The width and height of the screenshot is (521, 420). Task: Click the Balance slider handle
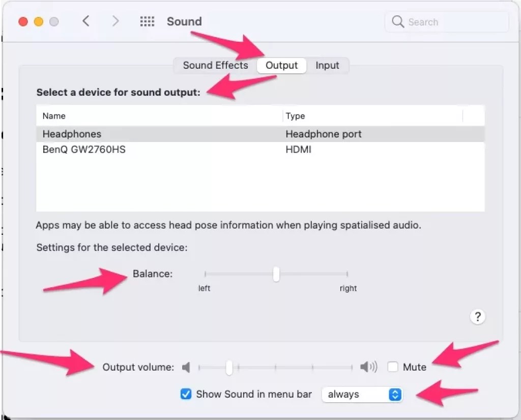coord(276,274)
